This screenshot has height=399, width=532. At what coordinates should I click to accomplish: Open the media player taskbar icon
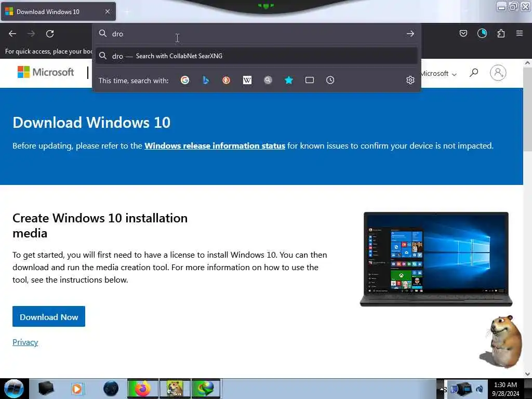[x=77, y=389]
